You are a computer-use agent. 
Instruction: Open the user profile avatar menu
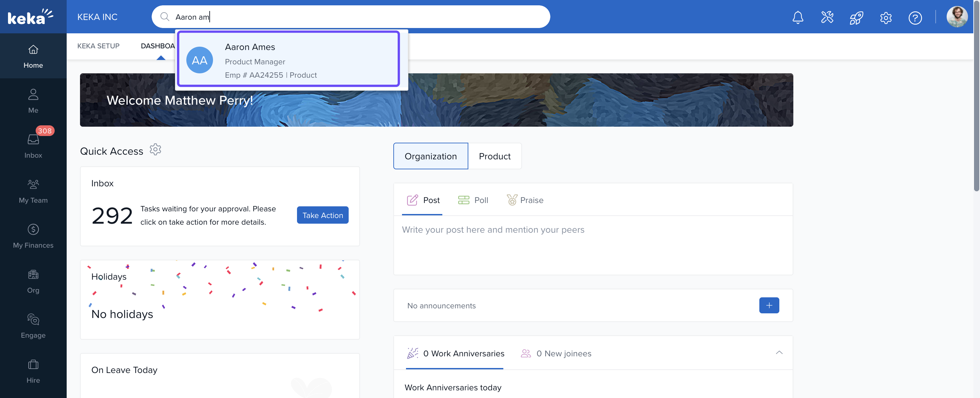pos(956,17)
